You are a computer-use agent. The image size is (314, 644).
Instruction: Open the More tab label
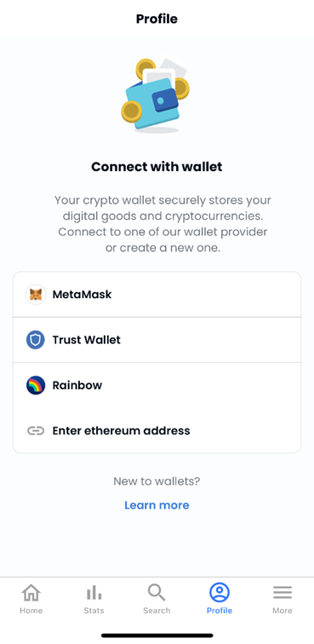tap(283, 610)
